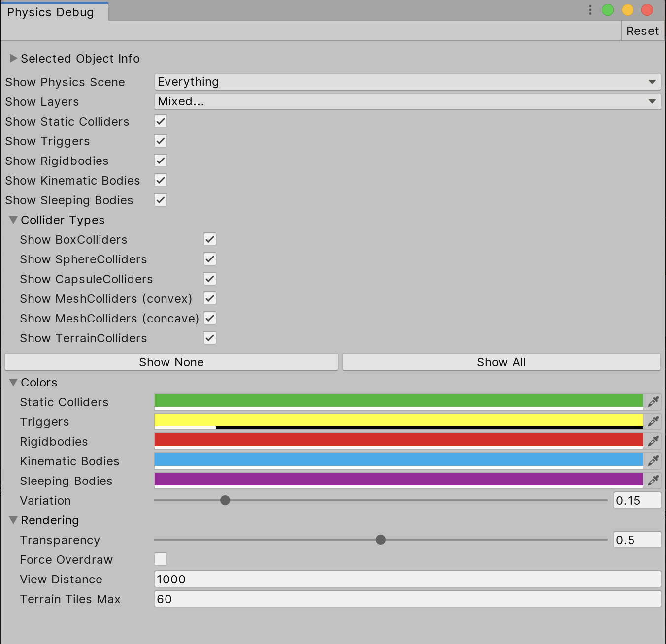The height and width of the screenshot is (644, 666).
Task: Disable Show SphereColliders
Action: point(210,259)
